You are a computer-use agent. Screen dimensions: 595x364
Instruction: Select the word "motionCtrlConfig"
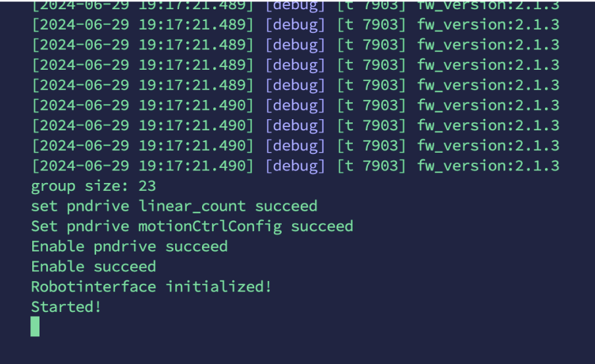pyautogui.click(x=210, y=226)
